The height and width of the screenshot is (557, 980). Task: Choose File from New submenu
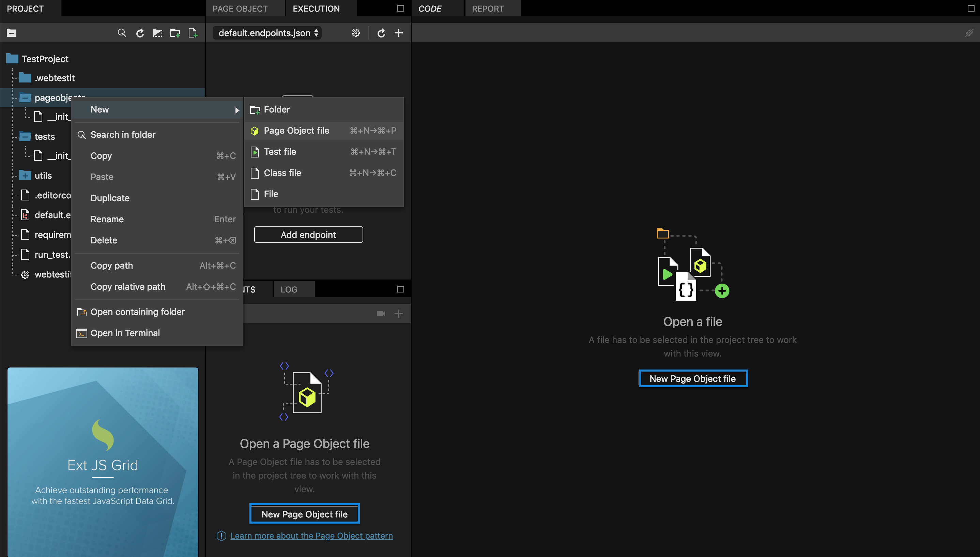[x=324, y=194]
